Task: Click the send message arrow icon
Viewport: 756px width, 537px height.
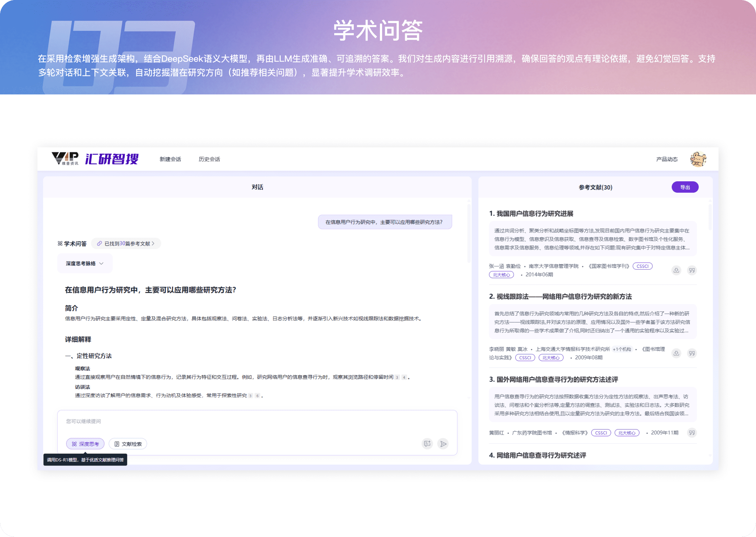Action: pyautogui.click(x=443, y=444)
